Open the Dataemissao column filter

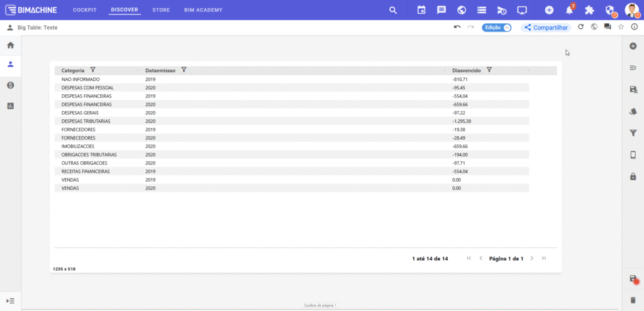tap(184, 70)
